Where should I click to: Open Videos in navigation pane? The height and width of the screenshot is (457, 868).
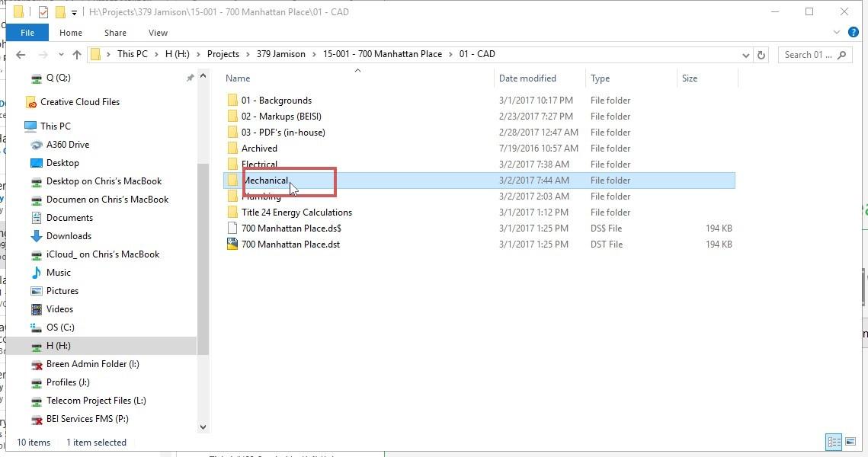coord(59,308)
